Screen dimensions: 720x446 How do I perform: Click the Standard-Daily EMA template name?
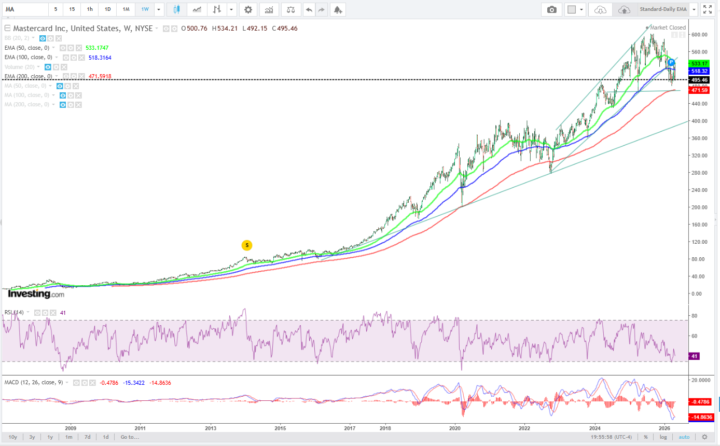coord(663,9)
